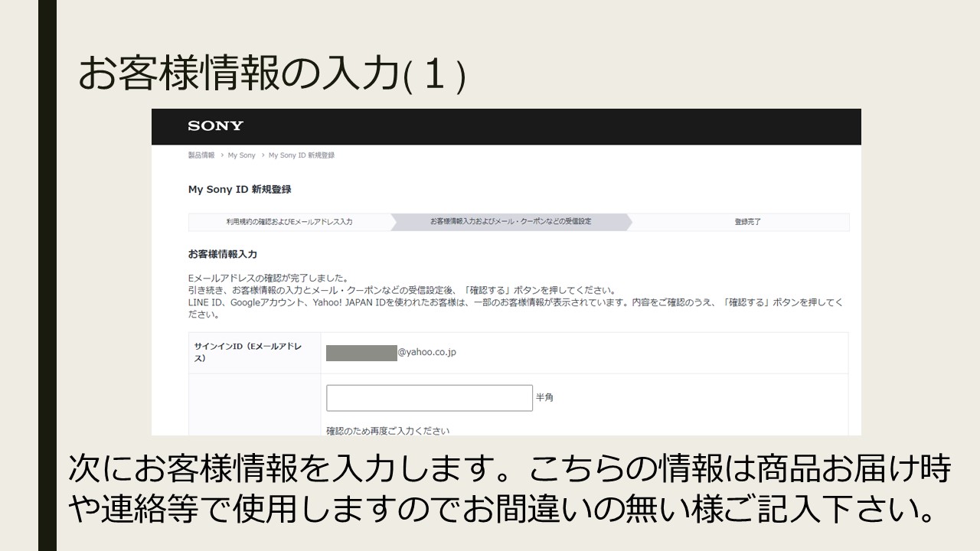Click the SONY logo in the header
Image resolution: width=980 pixels, height=551 pixels.
(215, 126)
